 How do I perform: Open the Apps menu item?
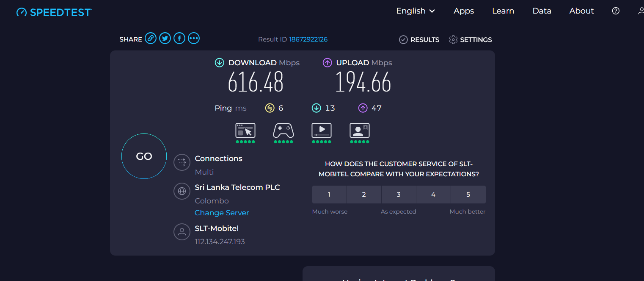[x=464, y=11]
